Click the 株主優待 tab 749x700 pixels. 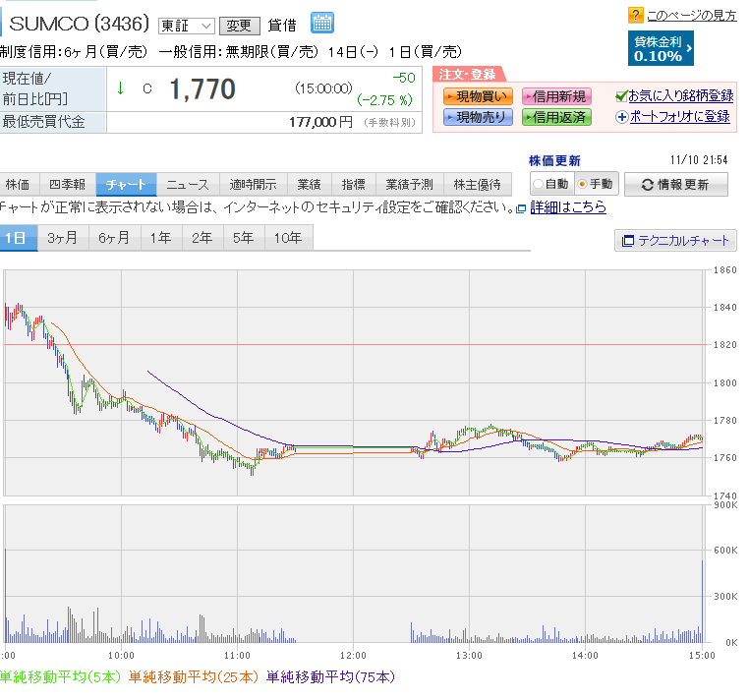click(477, 184)
